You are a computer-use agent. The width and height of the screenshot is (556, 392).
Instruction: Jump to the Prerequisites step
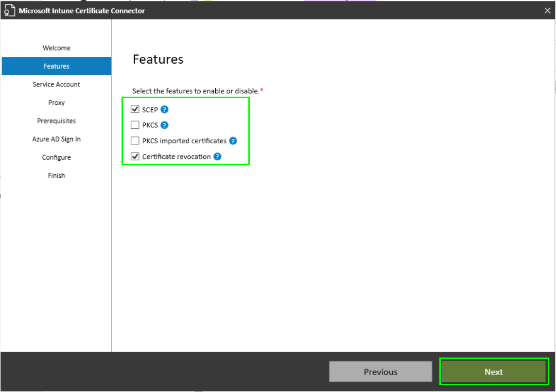pos(56,121)
